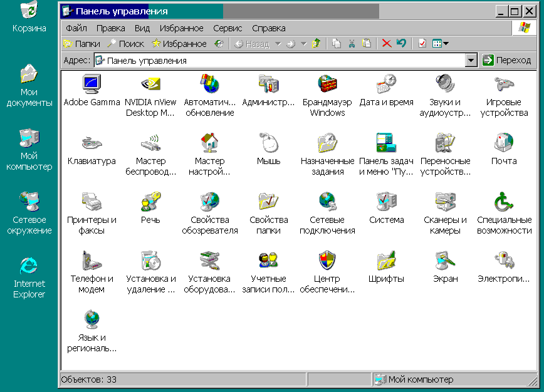Open the Система applet

(386, 209)
